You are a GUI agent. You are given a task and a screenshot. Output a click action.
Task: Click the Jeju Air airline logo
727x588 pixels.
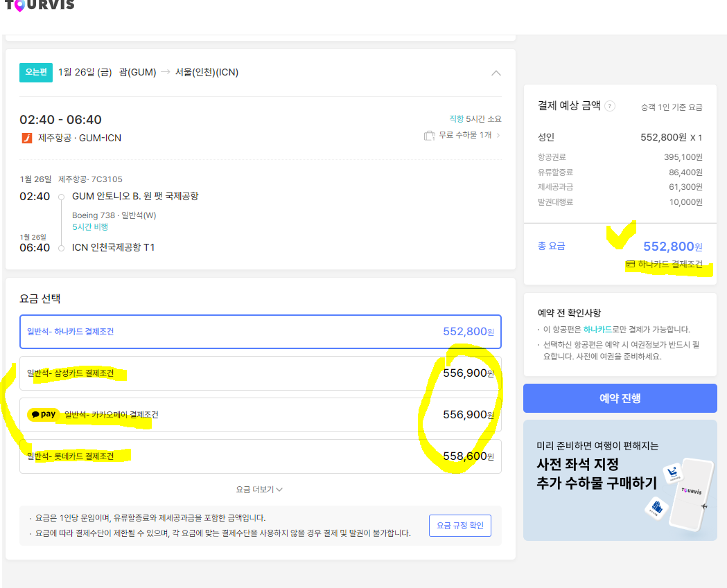[27, 138]
